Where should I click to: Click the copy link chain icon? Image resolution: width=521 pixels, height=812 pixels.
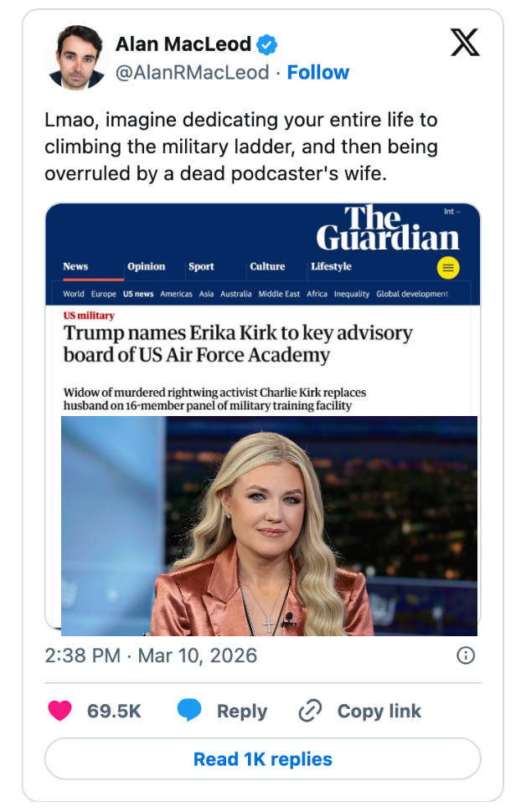310,711
